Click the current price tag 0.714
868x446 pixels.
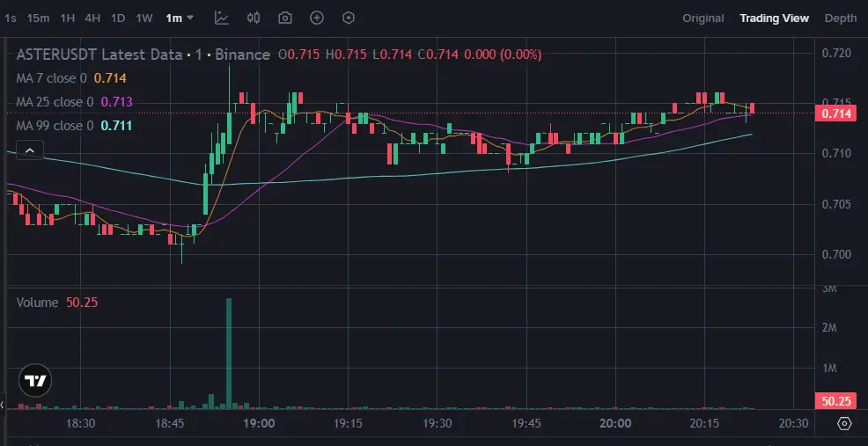pyautogui.click(x=836, y=114)
